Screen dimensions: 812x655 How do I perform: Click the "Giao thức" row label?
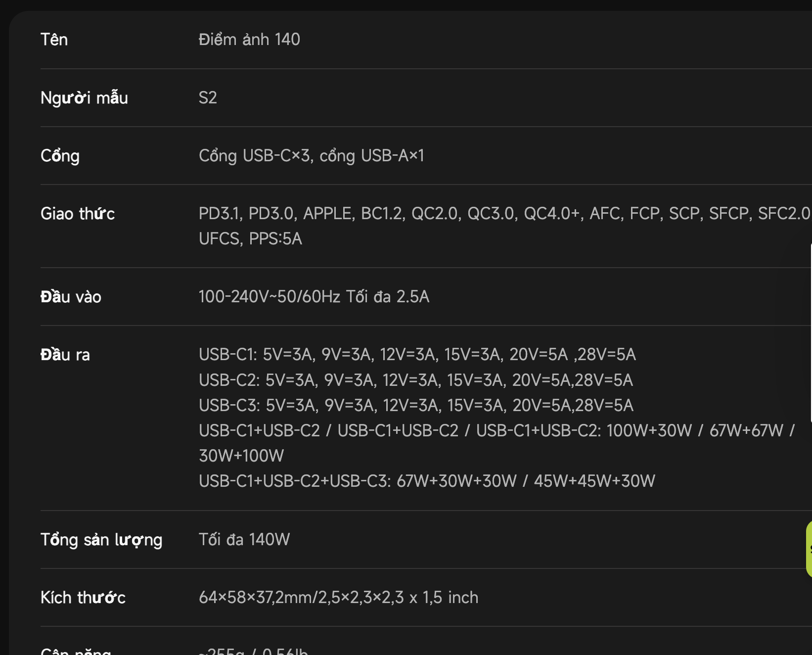tap(78, 214)
